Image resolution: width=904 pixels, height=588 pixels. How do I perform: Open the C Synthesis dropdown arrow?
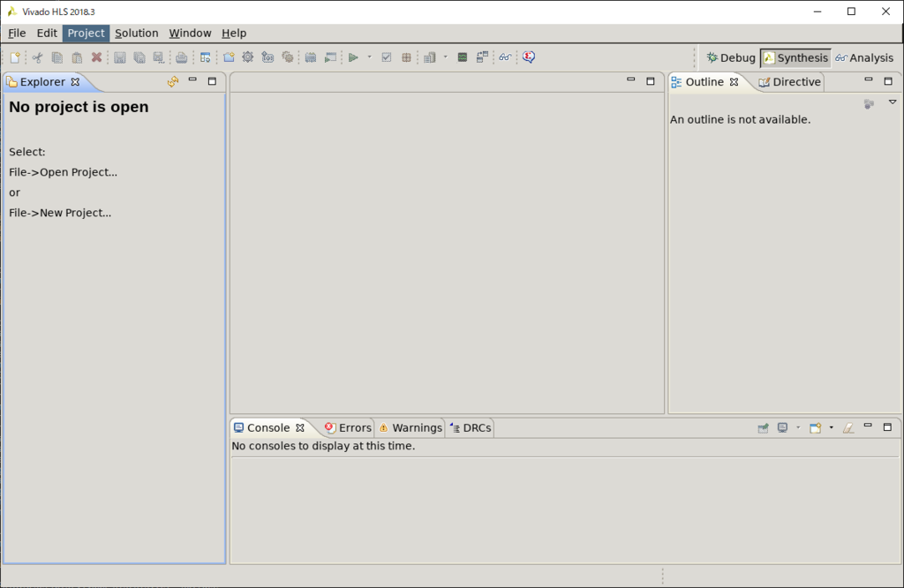pyautogui.click(x=370, y=57)
